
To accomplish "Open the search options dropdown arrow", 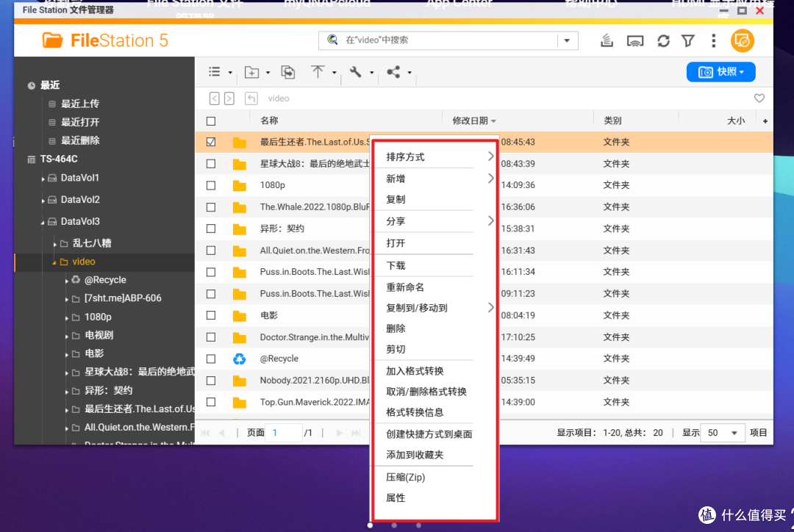I will click(x=567, y=40).
